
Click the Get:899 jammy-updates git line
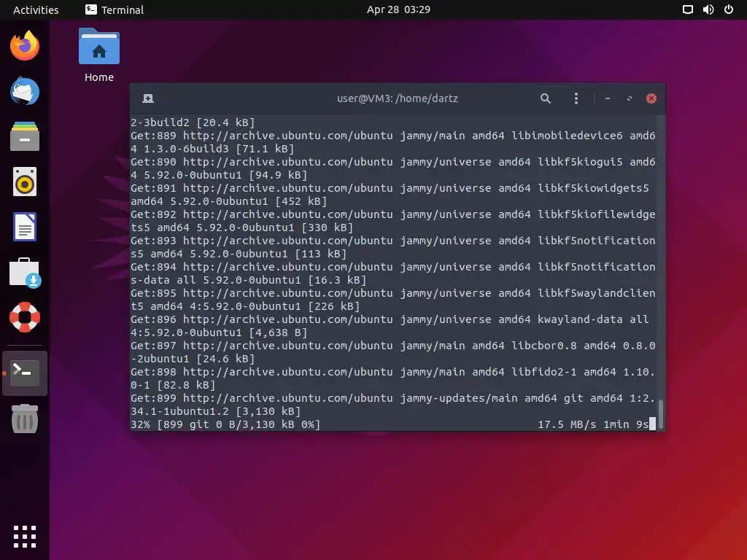click(393, 404)
